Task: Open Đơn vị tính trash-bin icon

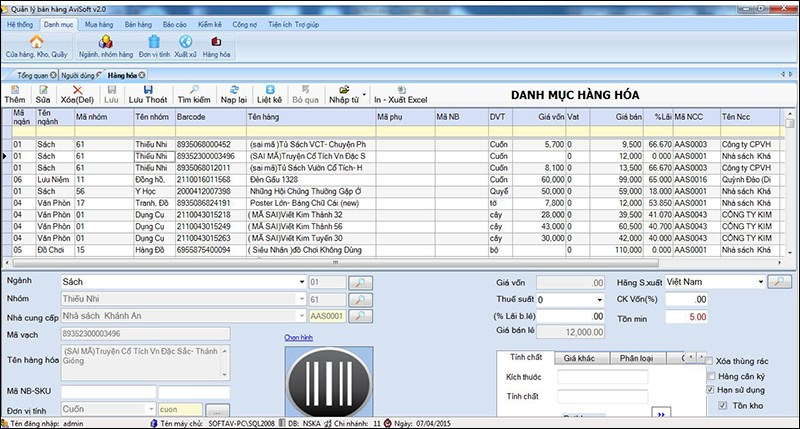Action: tap(152, 41)
